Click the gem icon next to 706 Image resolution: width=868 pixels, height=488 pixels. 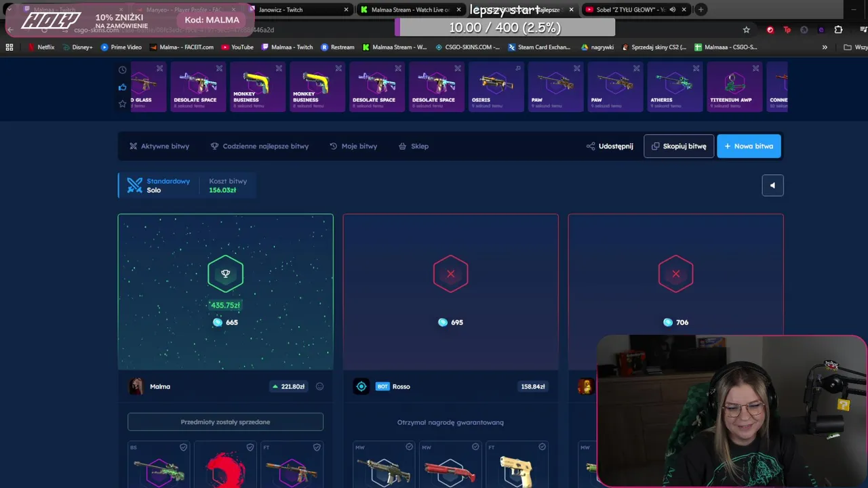pyautogui.click(x=668, y=323)
